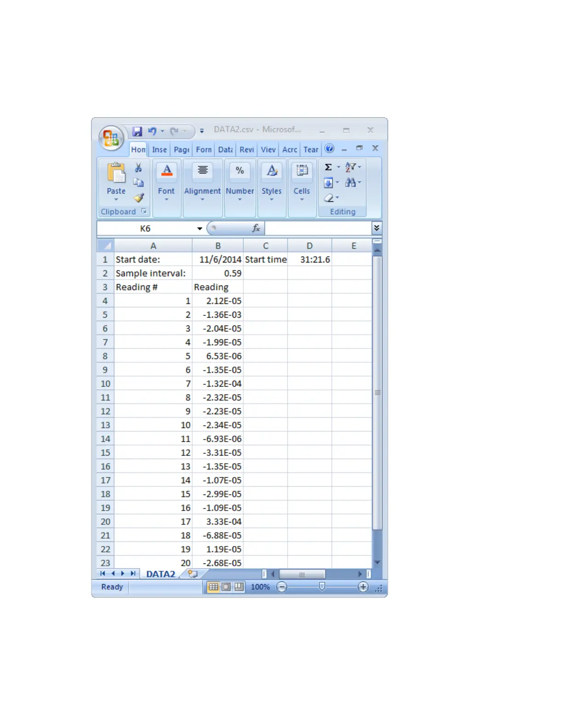
Task: Switch to Page Break Preview
Action: pos(239,587)
